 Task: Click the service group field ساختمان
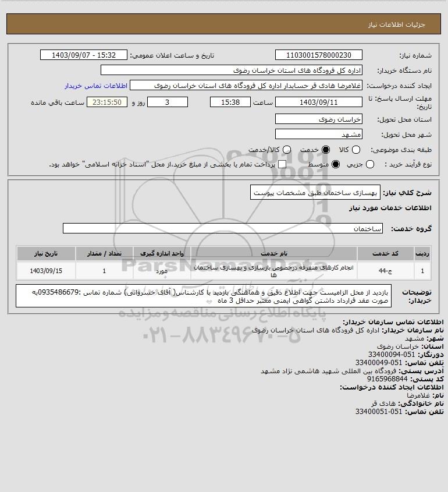[x=223, y=228]
